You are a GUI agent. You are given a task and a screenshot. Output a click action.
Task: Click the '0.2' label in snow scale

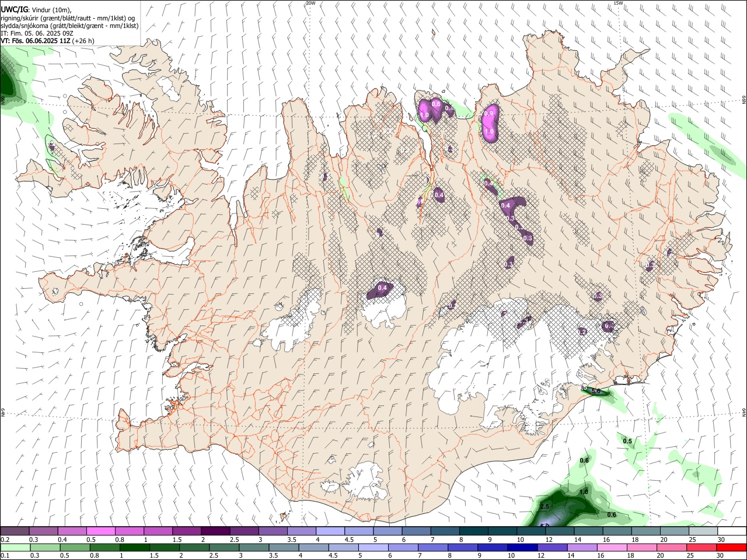5,540
